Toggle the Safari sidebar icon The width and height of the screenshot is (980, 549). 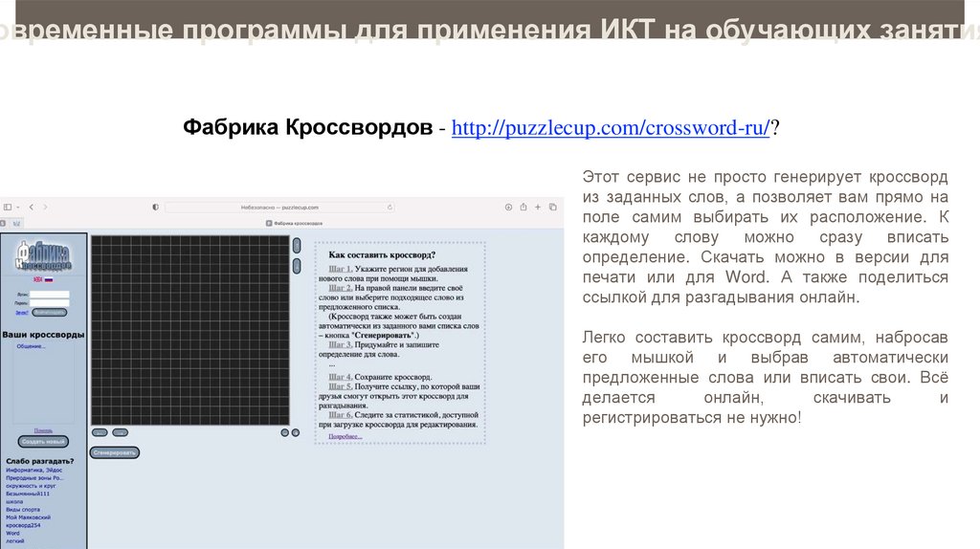point(7,207)
